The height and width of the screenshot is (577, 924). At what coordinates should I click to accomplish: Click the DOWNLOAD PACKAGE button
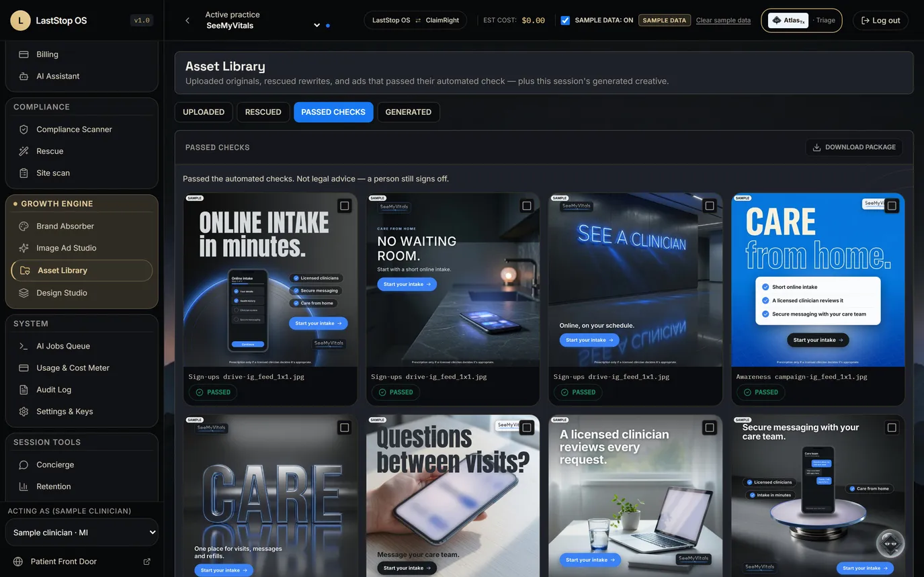click(x=854, y=147)
